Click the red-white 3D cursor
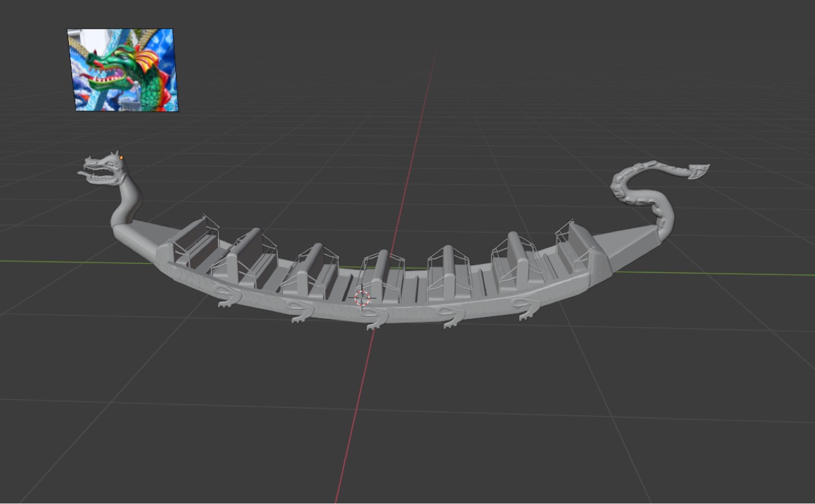This screenshot has height=504, width=815. pos(362,298)
